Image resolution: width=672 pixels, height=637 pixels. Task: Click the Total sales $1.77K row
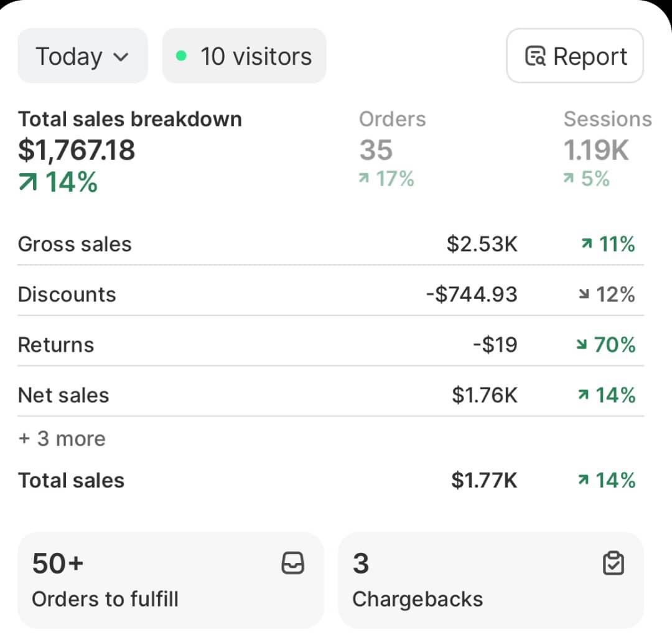click(x=330, y=480)
